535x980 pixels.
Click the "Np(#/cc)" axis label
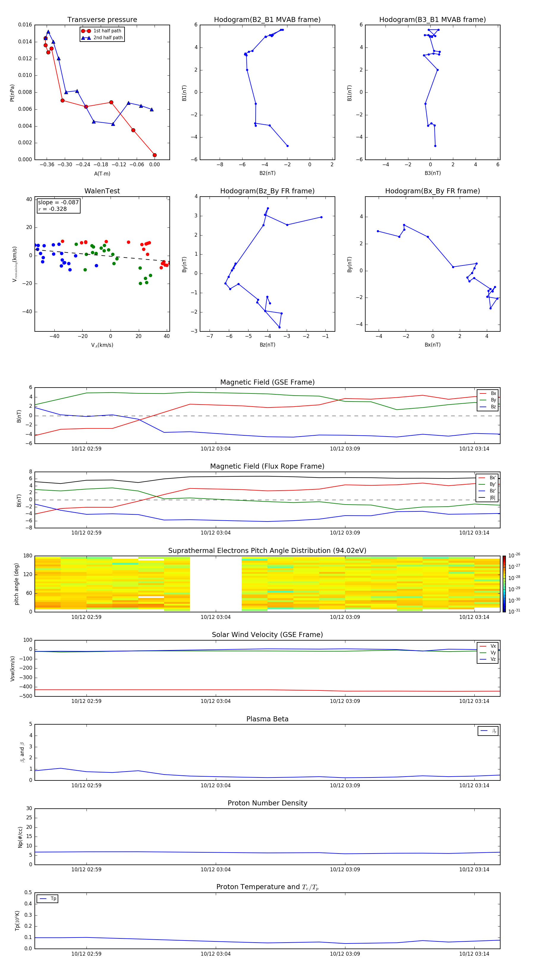pyautogui.click(x=20, y=837)
